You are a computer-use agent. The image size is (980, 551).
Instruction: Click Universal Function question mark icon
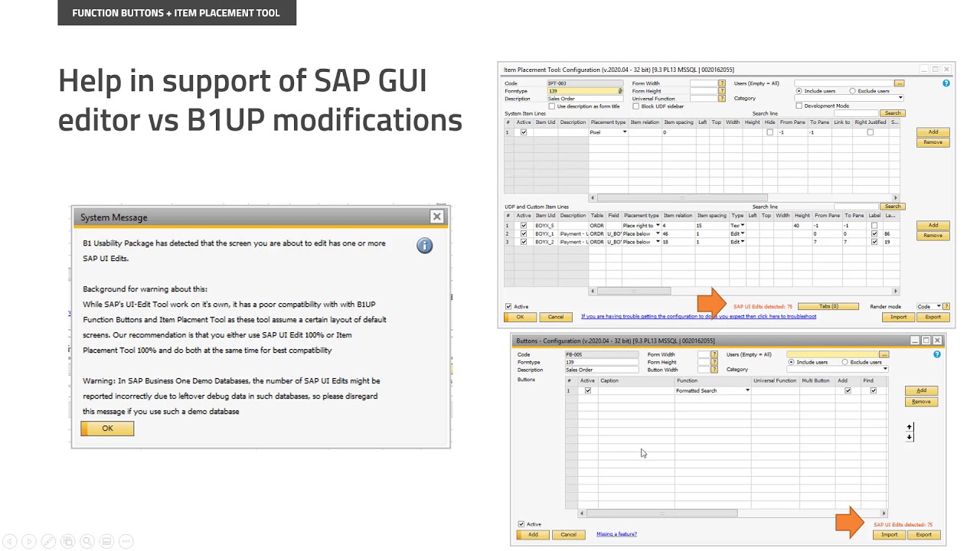pos(722,99)
